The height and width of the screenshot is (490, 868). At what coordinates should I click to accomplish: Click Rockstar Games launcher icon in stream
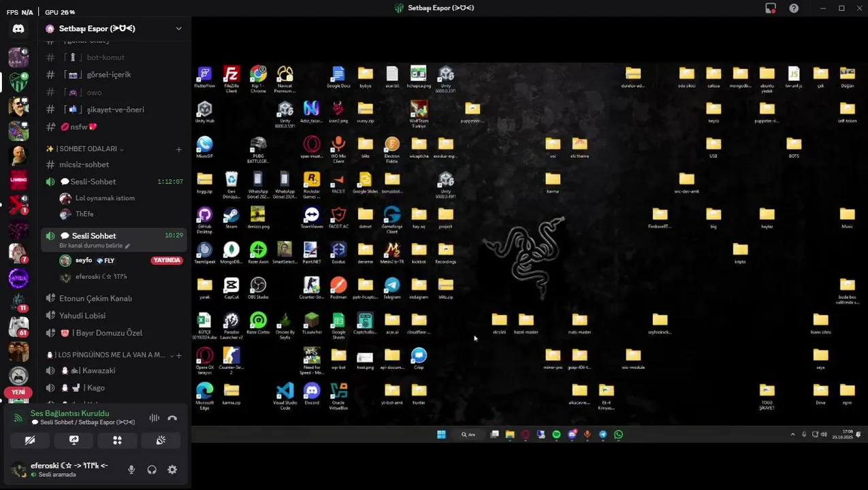tap(311, 185)
